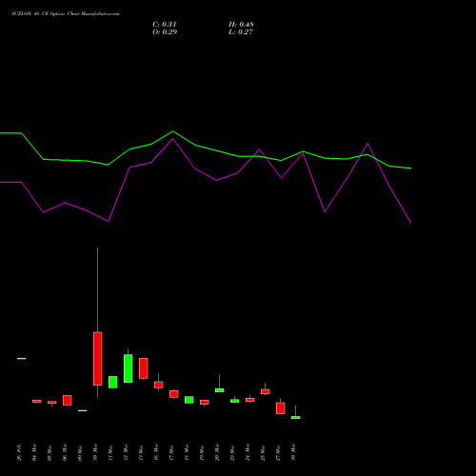
Task: Select the green 20 Mar candlestick
Action: tap(220, 390)
